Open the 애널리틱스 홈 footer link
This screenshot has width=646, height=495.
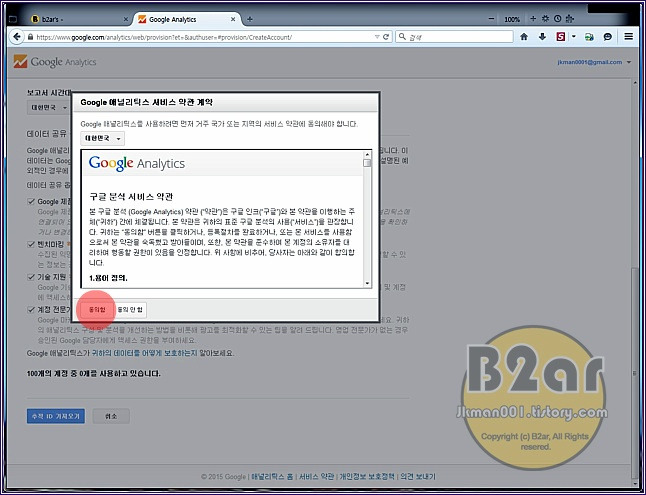coord(272,476)
